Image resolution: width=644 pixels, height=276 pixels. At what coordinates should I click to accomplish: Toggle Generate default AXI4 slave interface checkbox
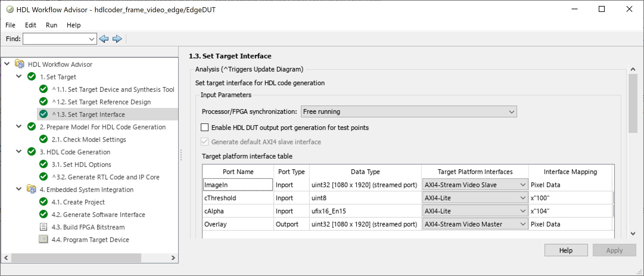(x=205, y=142)
